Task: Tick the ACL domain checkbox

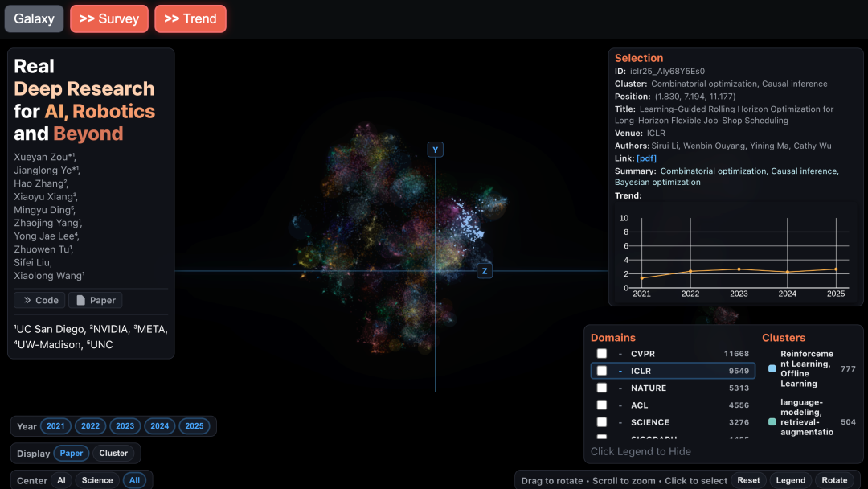Action: coord(602,405)
